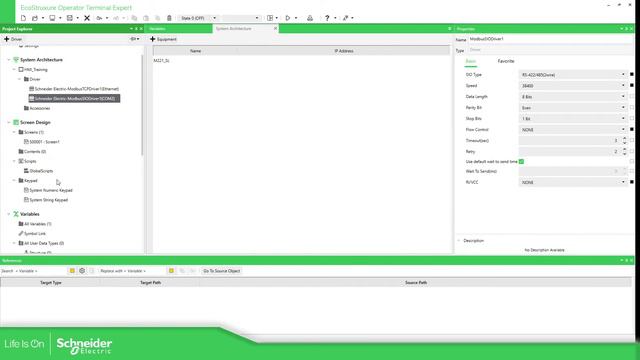Open the Data Length dropdown

573,97
